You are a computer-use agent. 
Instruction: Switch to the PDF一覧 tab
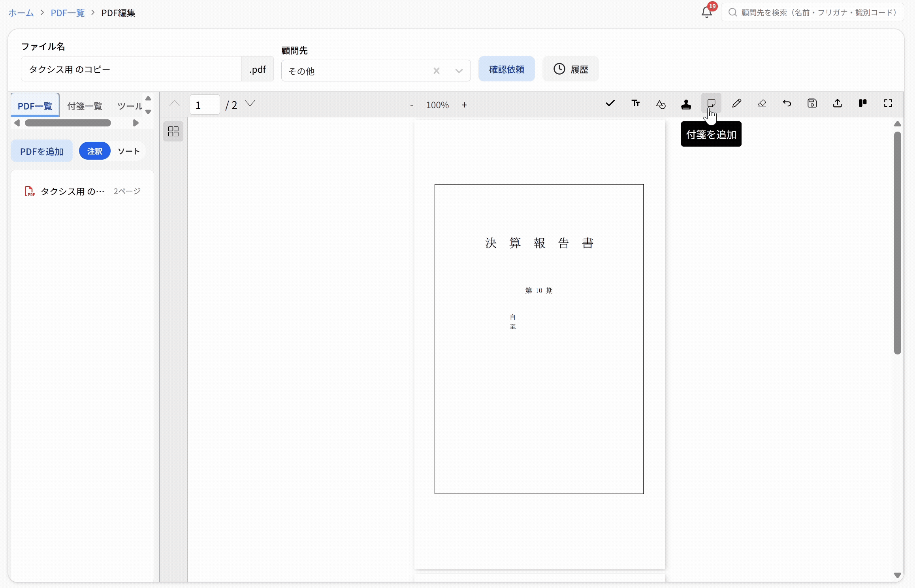coord(35,106)
